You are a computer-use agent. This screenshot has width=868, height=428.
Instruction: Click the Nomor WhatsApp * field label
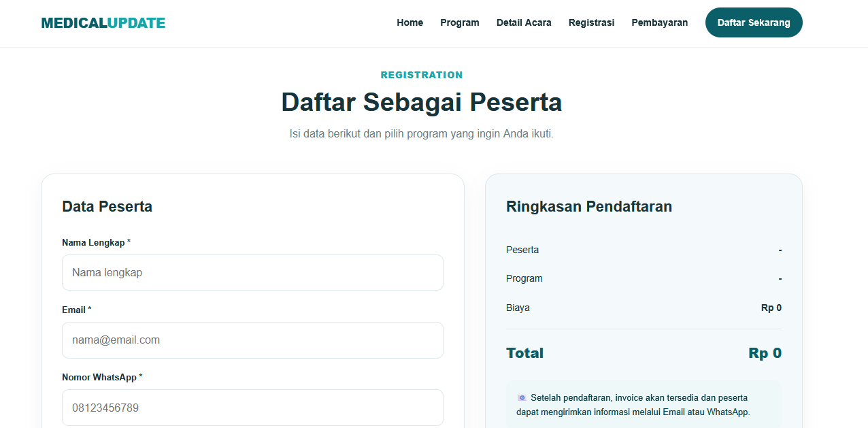coord(102,377)
